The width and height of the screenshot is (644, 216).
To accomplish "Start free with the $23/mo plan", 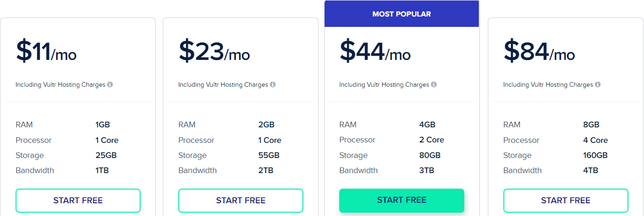I will click(241, 200).
